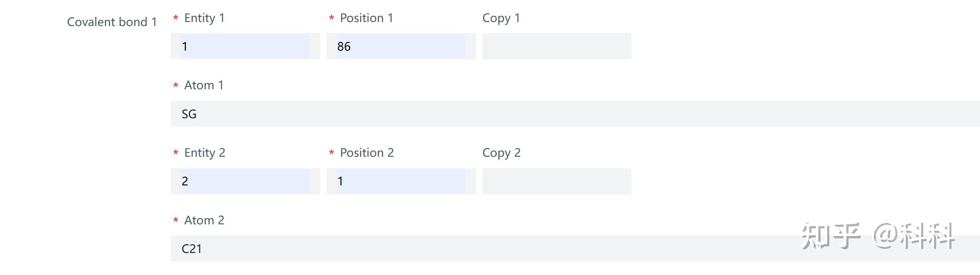Click the Entity 1 label text
The height and width of the screenshot is (275, 980).
(204, 18)
